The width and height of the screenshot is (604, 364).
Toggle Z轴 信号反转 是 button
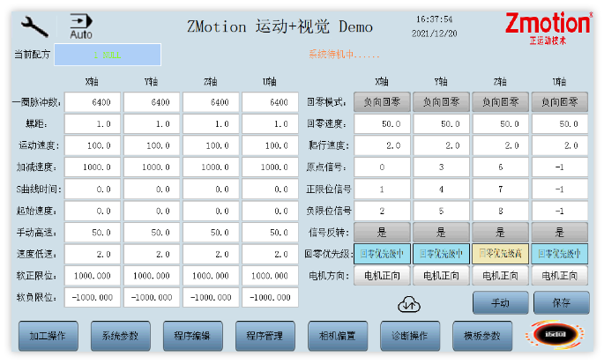pyautogui.click(x=500, y=233)
